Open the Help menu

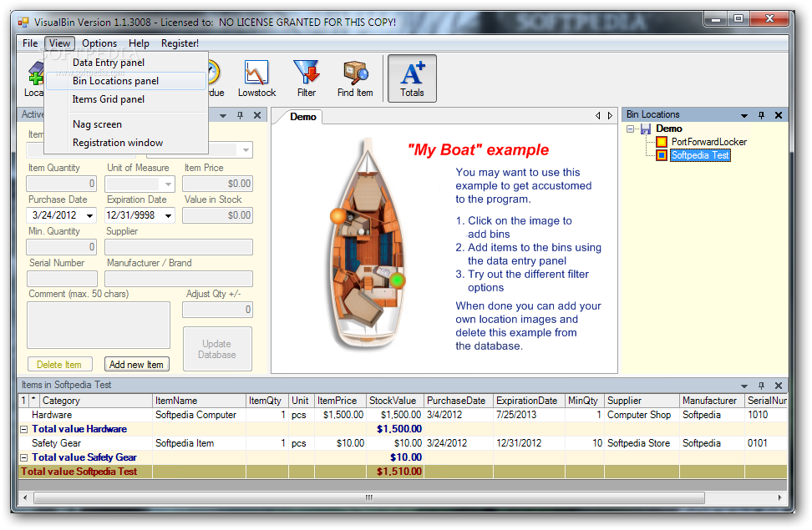pos(139,43)
